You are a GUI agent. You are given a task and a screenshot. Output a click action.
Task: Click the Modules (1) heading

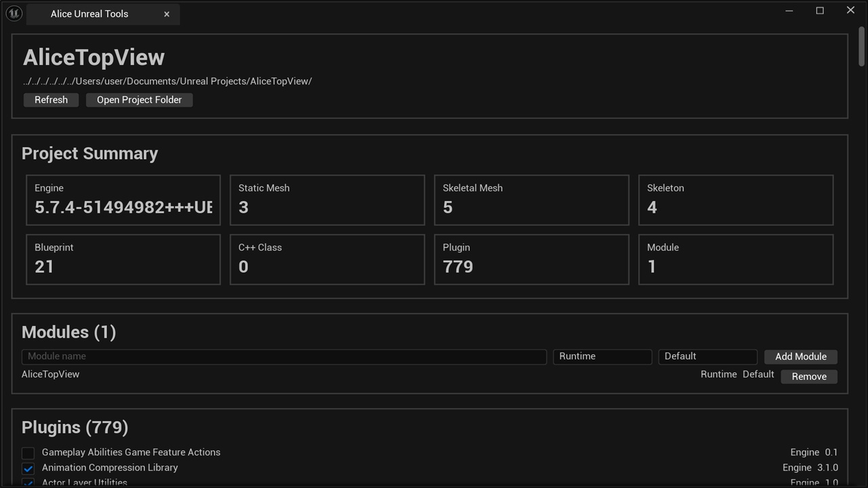click(x=68, y=332)
